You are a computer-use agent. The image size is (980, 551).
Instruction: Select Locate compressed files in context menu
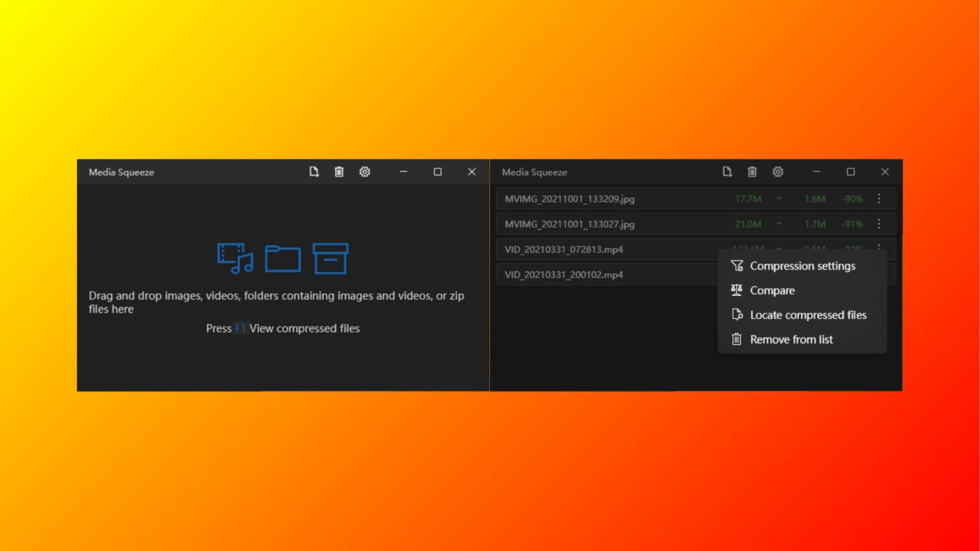tap(808, 314)
